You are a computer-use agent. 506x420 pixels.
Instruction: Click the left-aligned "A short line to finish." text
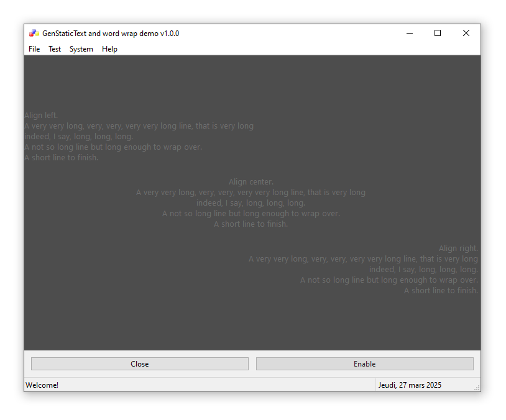coord(62,158)
